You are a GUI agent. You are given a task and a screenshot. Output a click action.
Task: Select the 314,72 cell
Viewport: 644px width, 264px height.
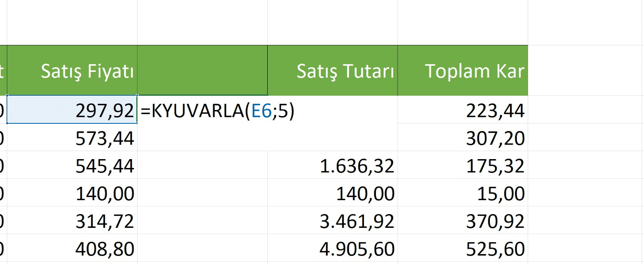coord(72,221)
